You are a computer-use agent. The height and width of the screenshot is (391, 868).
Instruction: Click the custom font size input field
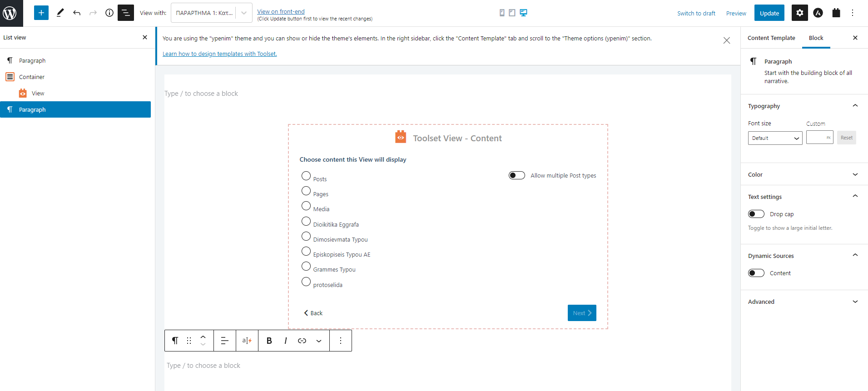(817, 138)
